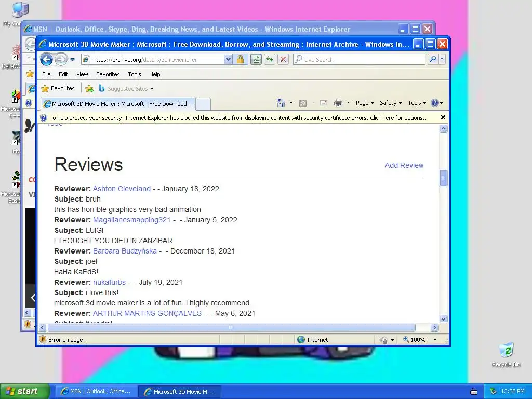Open the Edit menu
532x399 pixels.
click(x=63, y=74)
